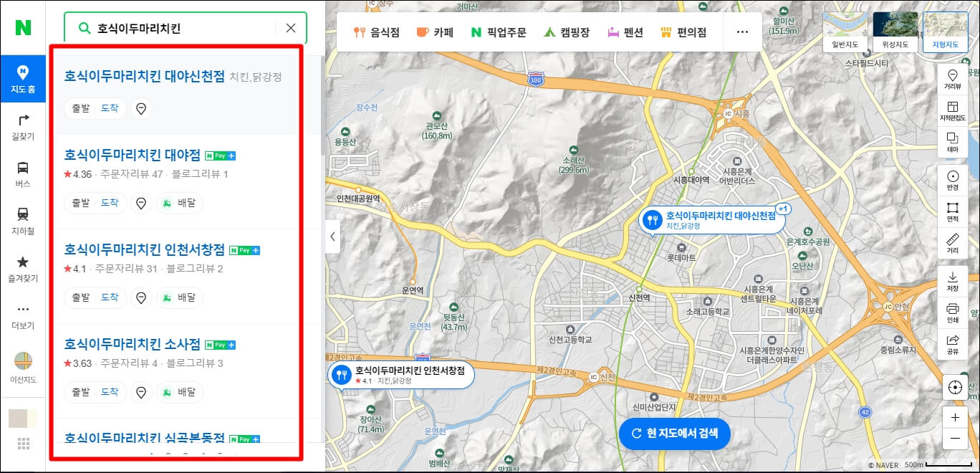Select 반경 radius measuring tool
980x473 pixels.
(x=952, y=180)
